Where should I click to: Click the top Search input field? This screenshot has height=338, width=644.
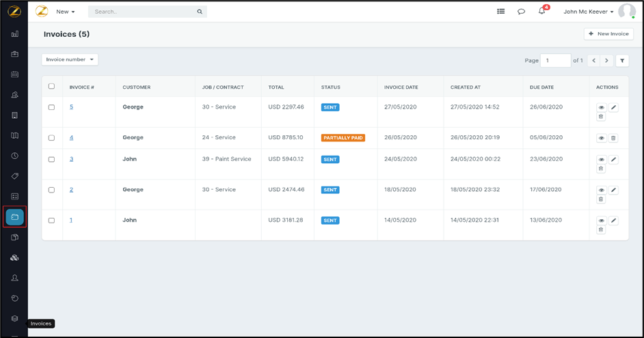(x=144, y=12)
